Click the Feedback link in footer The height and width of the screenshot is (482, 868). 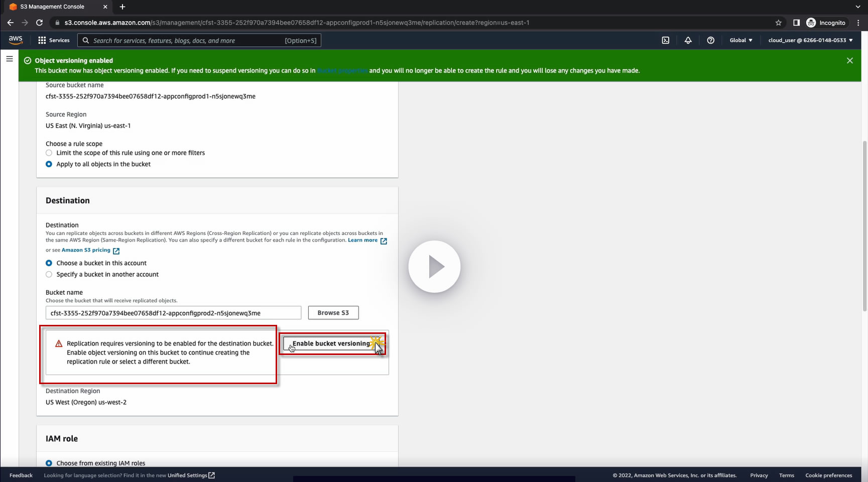(21, 475)
